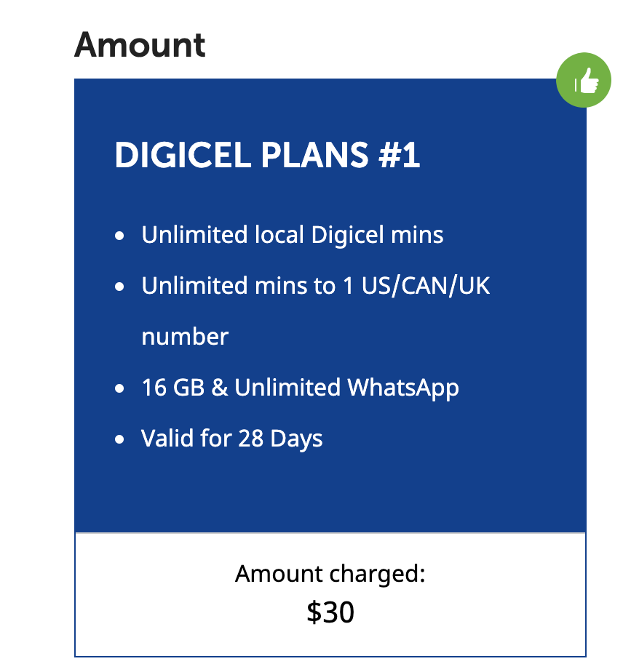Click the #1 in plan title
Screen dimensions: 623x672
399,155
